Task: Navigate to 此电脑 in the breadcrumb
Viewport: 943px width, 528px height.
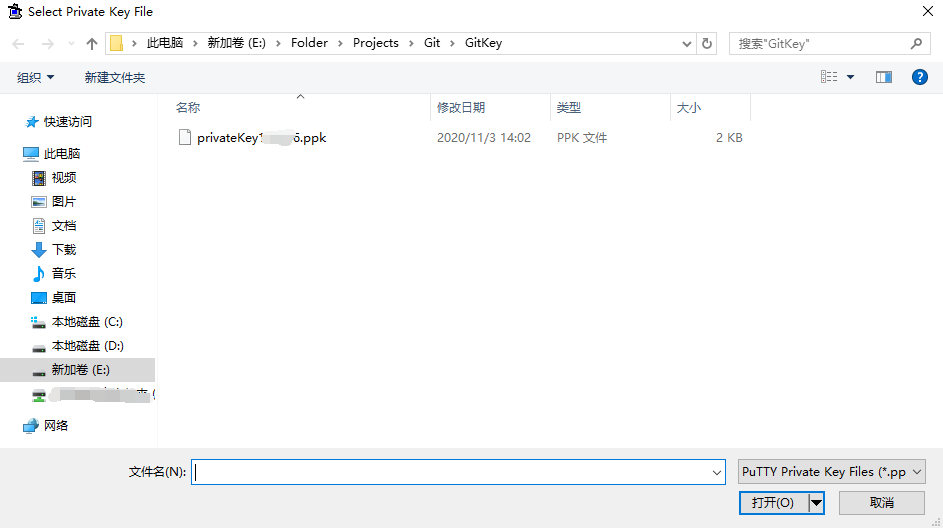Action: tap(165, 43)
